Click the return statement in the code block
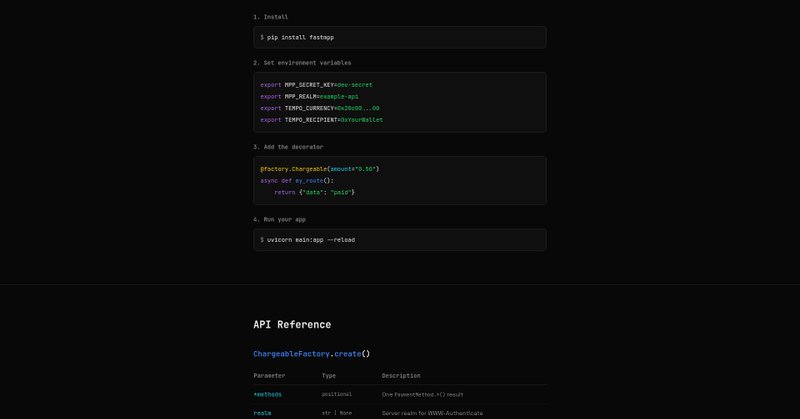Viewport: 800px width, 419px height. [314, 192]
